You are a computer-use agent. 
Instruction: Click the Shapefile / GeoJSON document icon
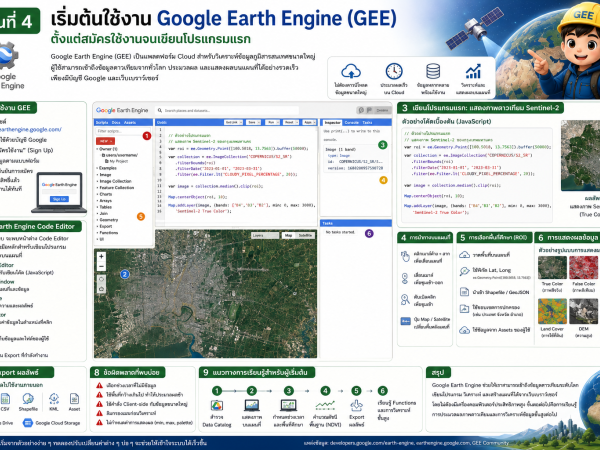tap(464, 292)
